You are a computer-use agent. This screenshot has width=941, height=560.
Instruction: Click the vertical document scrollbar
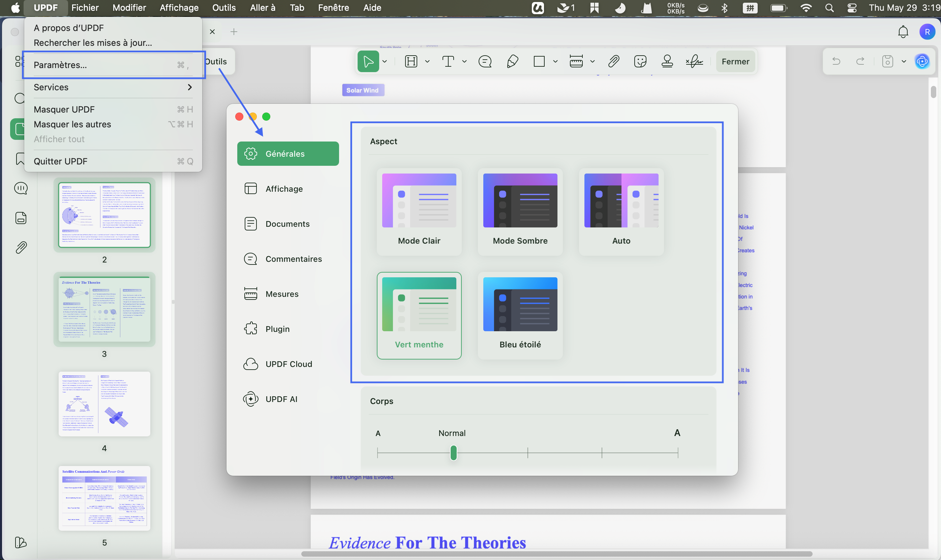pos(933,92)
